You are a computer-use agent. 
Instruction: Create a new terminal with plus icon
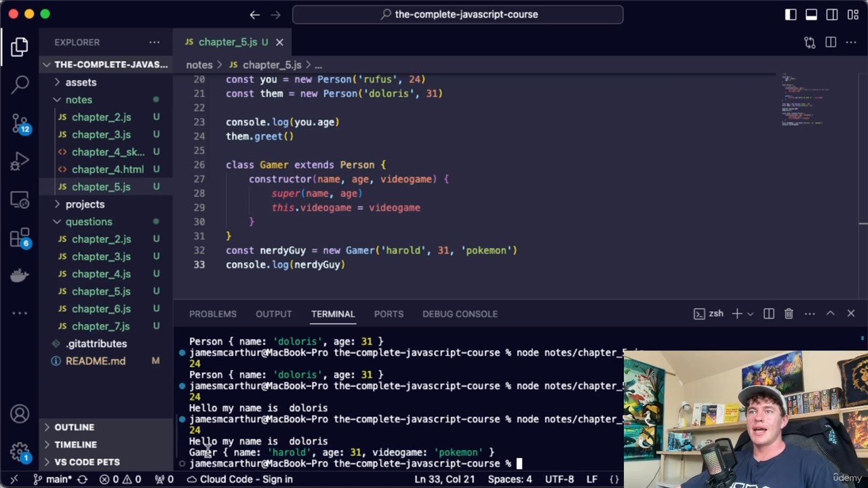coord(737,314)
